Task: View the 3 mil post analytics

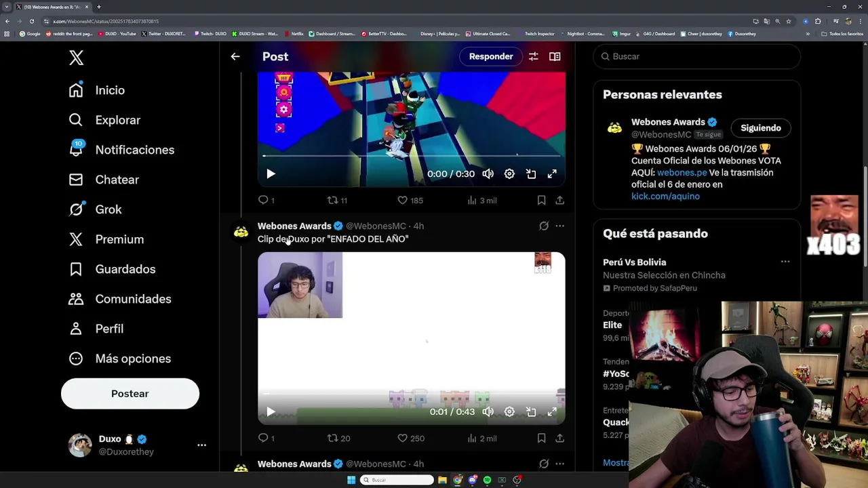Action: (x=482, y=201)
